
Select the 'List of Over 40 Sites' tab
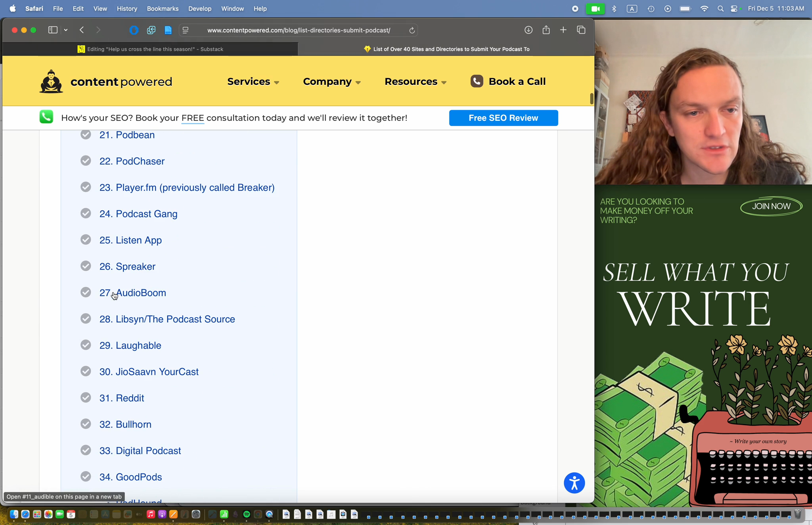(446, 49)
